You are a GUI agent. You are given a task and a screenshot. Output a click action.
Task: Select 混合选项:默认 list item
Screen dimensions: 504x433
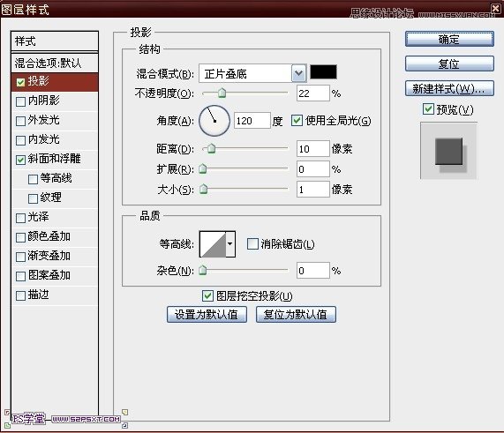click(55, 63)
